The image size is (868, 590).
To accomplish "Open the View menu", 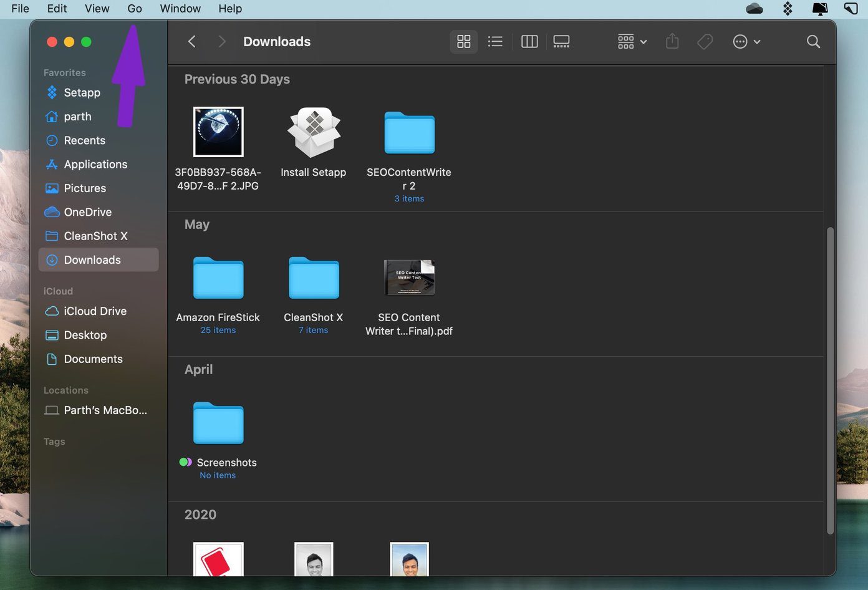I will click(x=97, y=9).
